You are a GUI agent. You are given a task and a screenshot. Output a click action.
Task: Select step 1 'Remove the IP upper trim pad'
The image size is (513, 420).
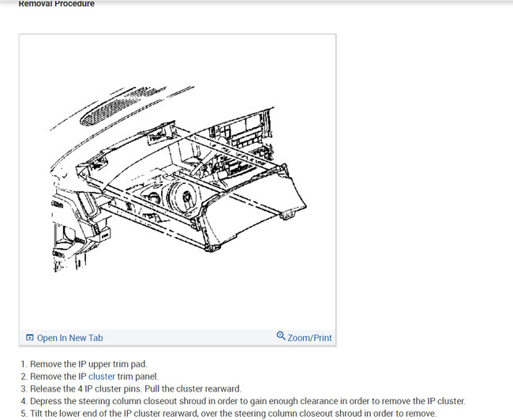[x=88, y=364]
